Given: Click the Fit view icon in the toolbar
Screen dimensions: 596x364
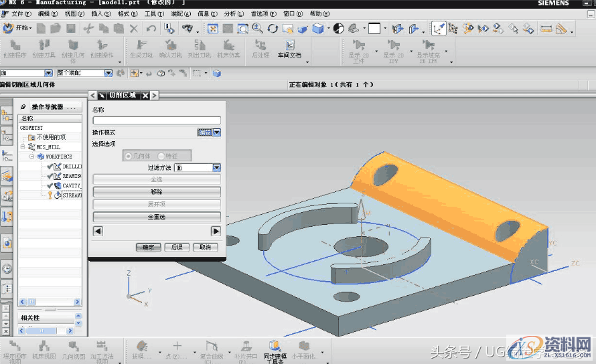Looking at the screenshot, I should point(212,29).
